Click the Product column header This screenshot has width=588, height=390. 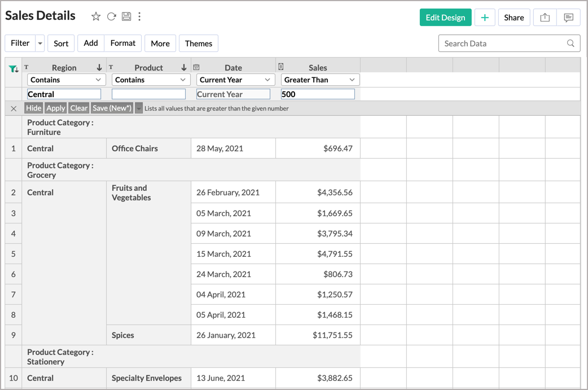point(148,68)
